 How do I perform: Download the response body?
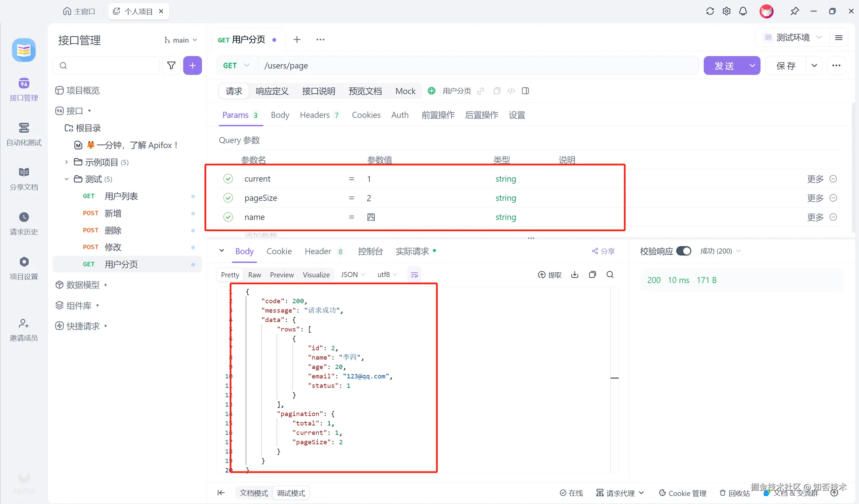tap(575, 274)
